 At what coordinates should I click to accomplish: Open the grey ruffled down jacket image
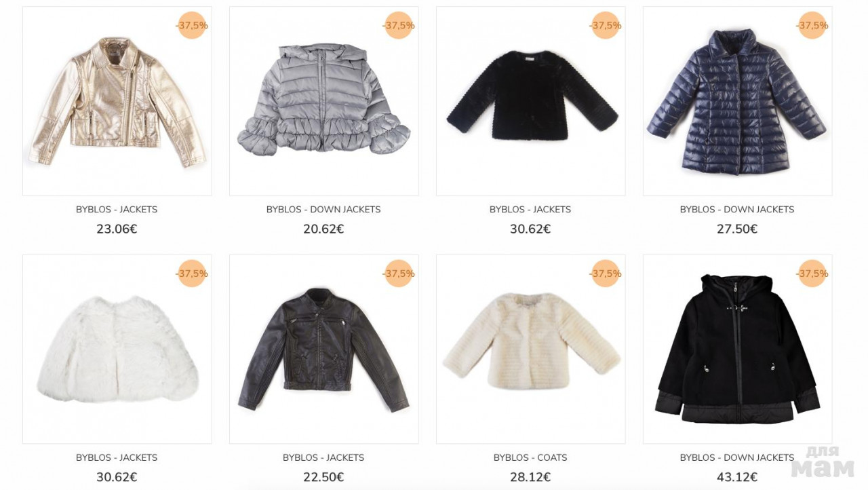click(323, 101)
